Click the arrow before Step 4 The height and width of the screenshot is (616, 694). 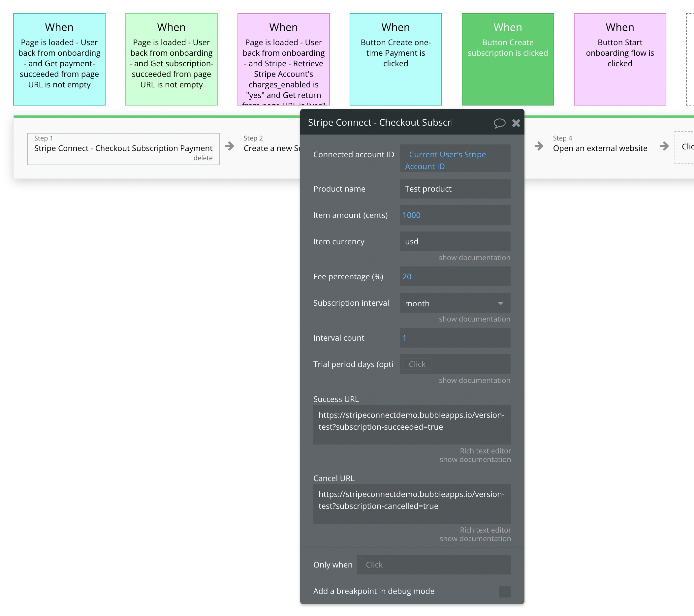pos(539,146)
